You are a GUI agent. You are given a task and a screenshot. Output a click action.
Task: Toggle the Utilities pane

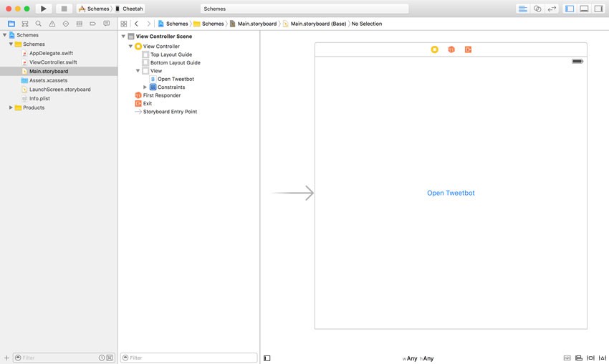tap(598, 9)
